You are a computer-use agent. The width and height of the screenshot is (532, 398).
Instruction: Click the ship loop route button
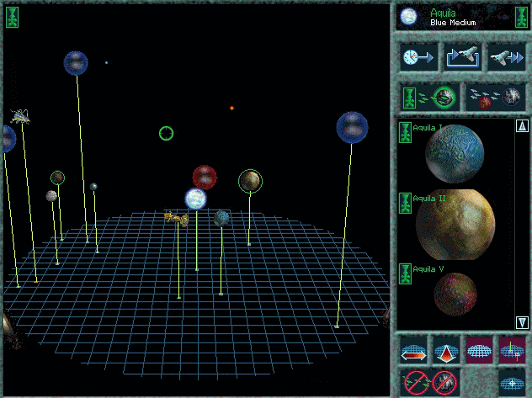pyautogui.click(x=462, y=57)
